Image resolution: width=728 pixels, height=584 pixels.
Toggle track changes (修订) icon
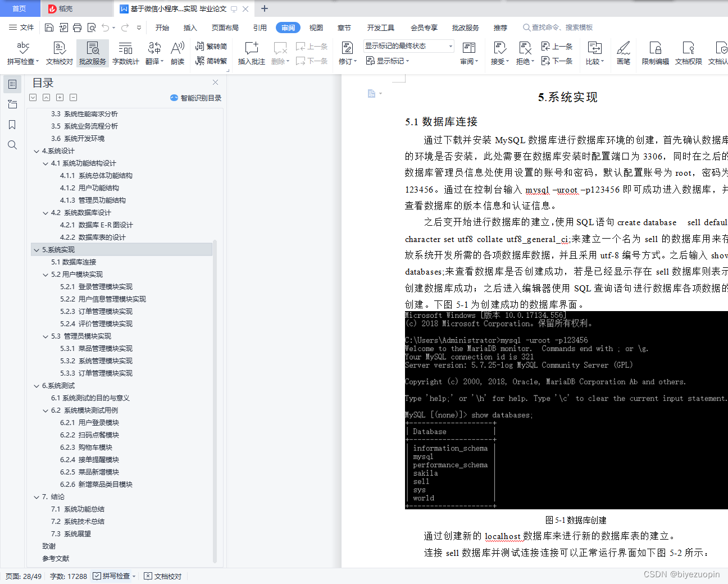pos(347,48)
